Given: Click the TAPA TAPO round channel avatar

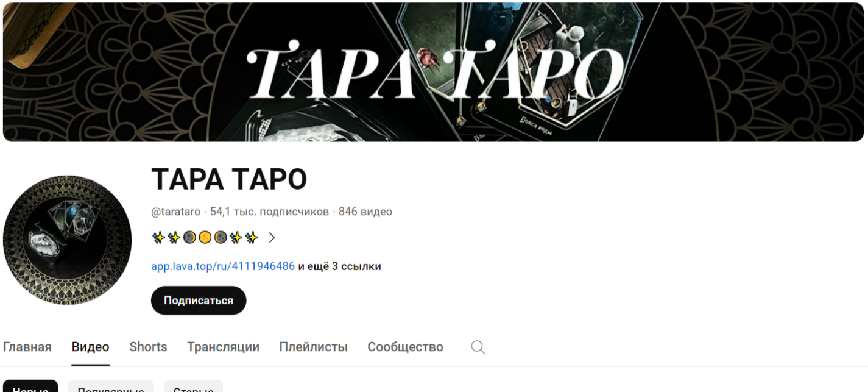Looking at the screenshot, I should point(67,240).
